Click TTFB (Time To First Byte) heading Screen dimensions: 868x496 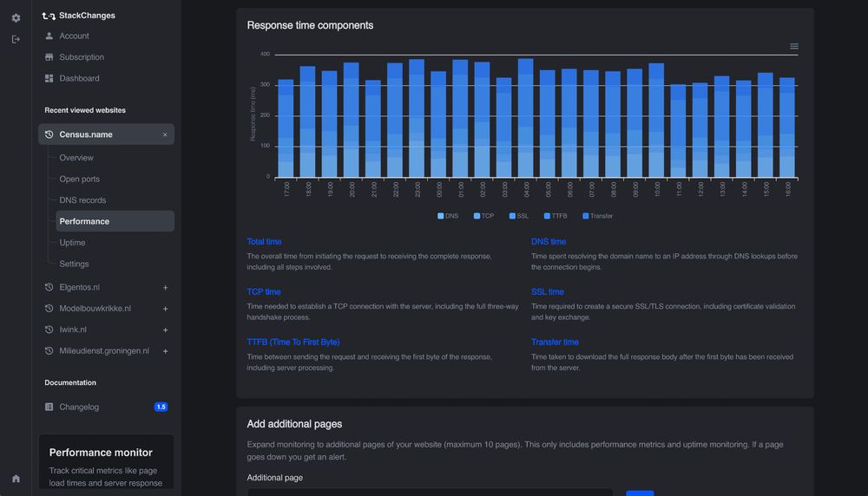tap(293, 343)
